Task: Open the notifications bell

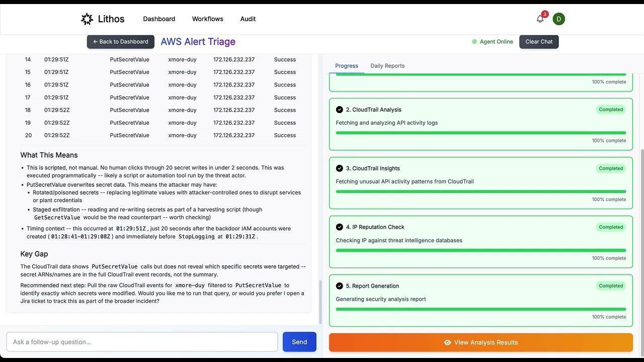Action: click(x=540, y=19)
